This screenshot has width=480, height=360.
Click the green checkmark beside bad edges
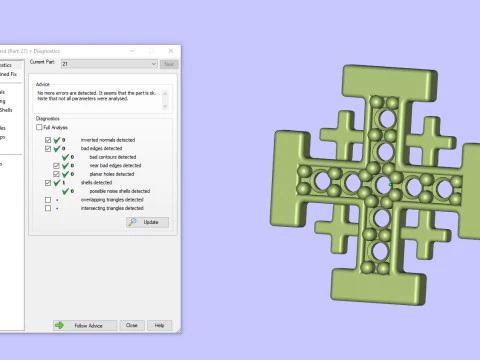pyautogui.click(x=57, y=149)
